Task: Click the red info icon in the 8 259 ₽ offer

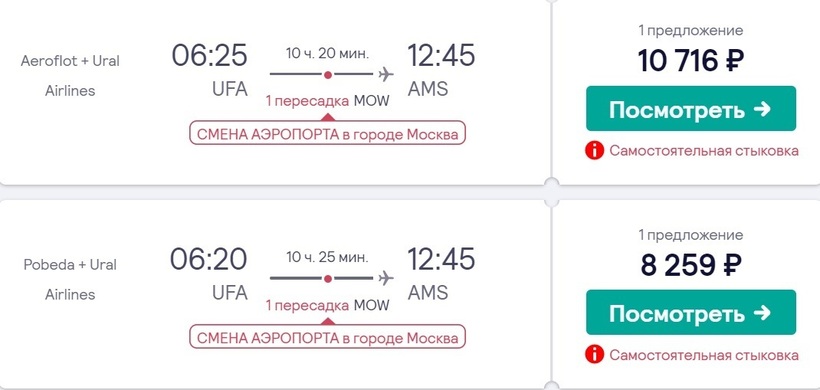Action: click(595, 354)
